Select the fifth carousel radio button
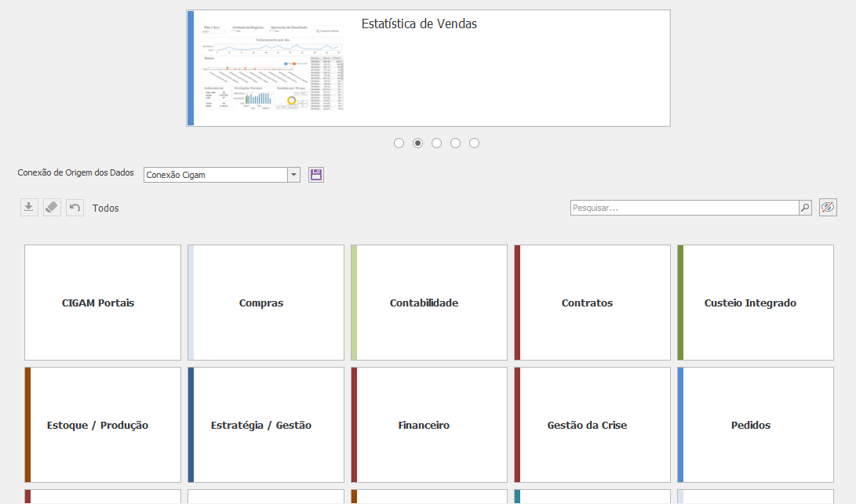This screenshot has height=504, width=856. click(x=475, y=143)
